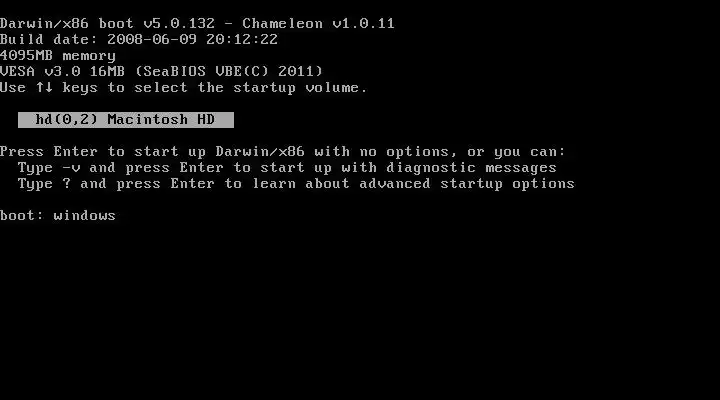Image resolution: width=720 pixels, height=400 pixels.
Task: Click the boot: prompt input line
Action: pyautogui.click(x=58, y=215)
